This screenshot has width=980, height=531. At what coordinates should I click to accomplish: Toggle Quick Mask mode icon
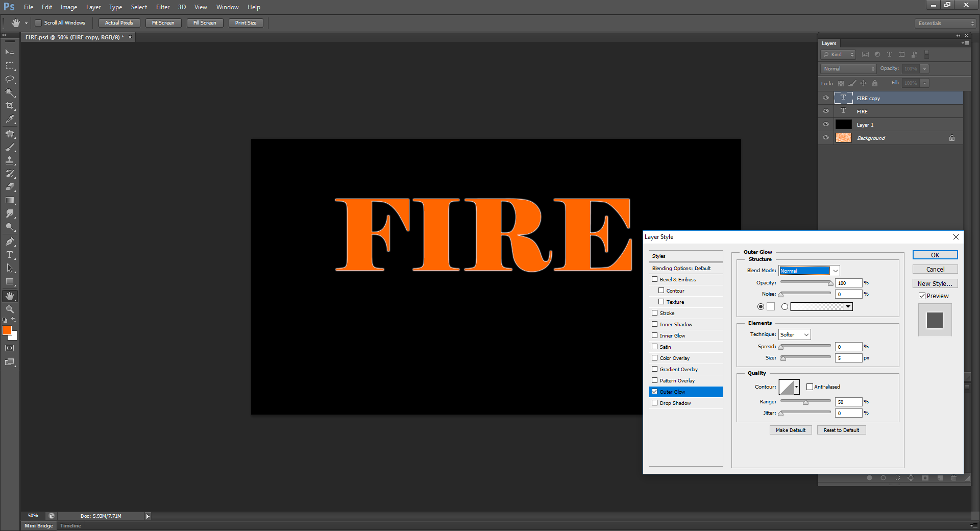(x=10, y=348)
